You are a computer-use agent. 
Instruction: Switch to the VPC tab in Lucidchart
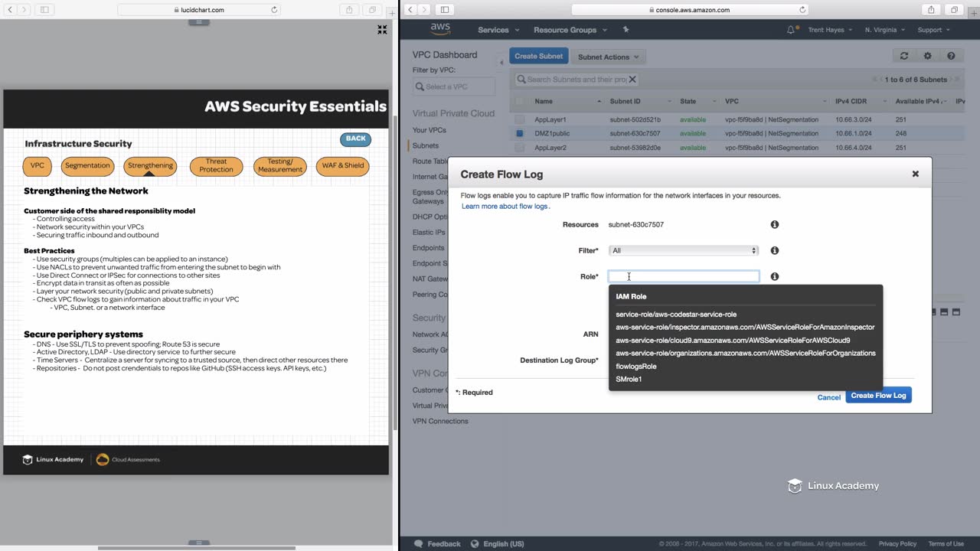click(x=38, y=165)
